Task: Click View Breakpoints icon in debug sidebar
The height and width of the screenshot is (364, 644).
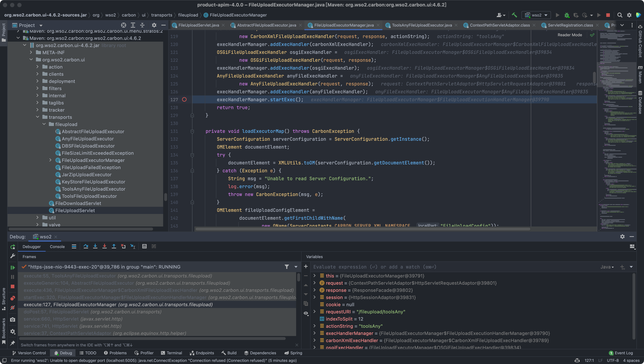Action: pyautogui.click(x=13, y=298)
